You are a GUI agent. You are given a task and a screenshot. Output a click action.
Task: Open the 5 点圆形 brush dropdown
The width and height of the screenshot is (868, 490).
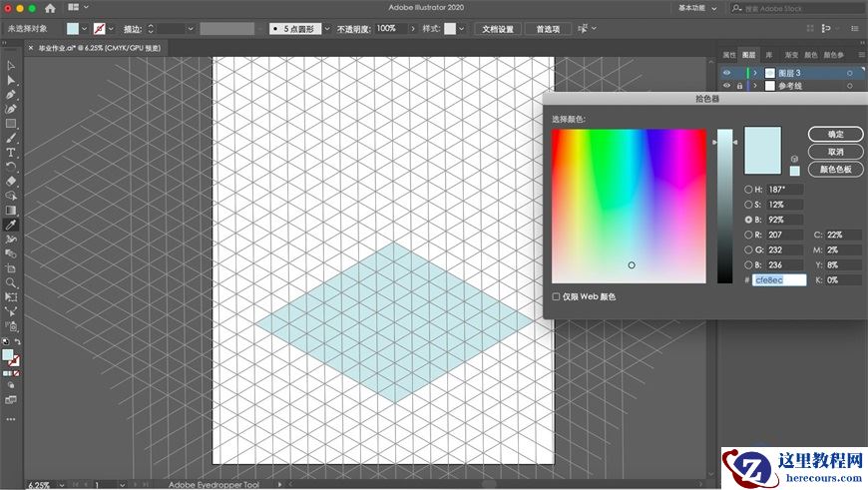pos(327,29)
